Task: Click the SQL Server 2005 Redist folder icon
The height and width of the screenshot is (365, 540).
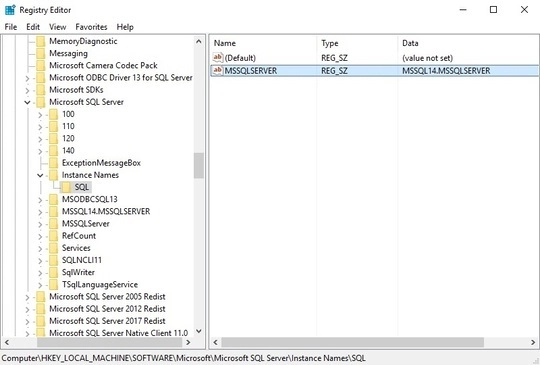Action: [x=41, y=297]
